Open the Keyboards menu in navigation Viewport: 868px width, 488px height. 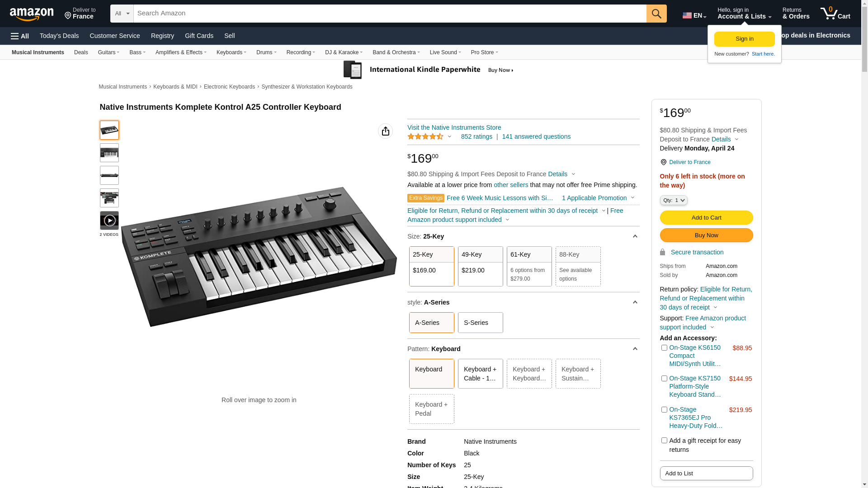tap(231, 52)
